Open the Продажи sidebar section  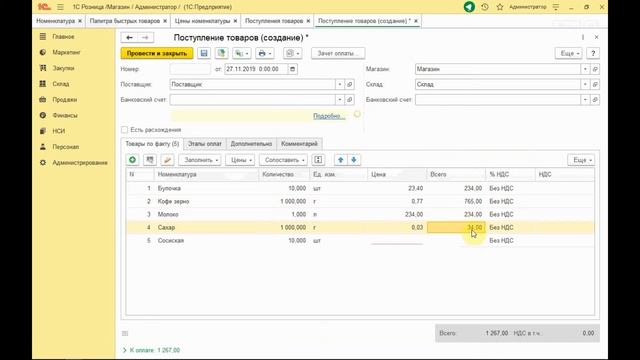64,100
